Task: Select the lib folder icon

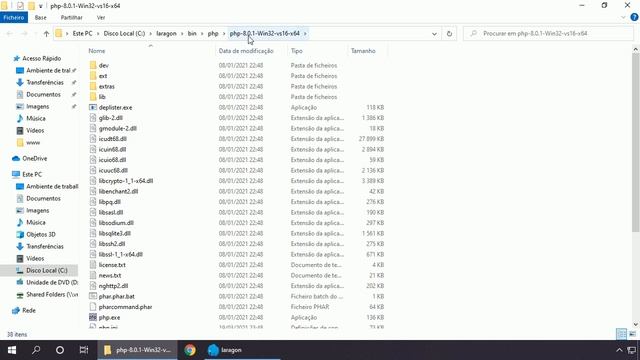Action: [93, 97]
